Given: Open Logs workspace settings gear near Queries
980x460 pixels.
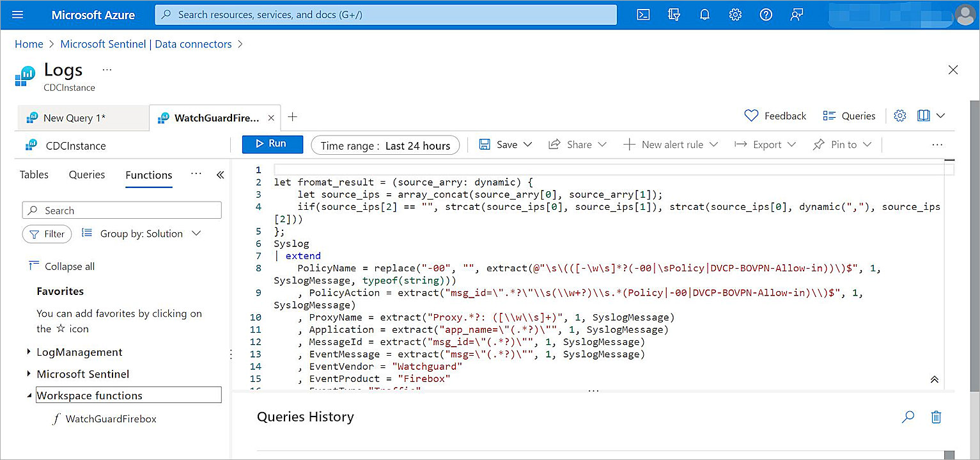Looking at the screenshot, I should (900, 116).
